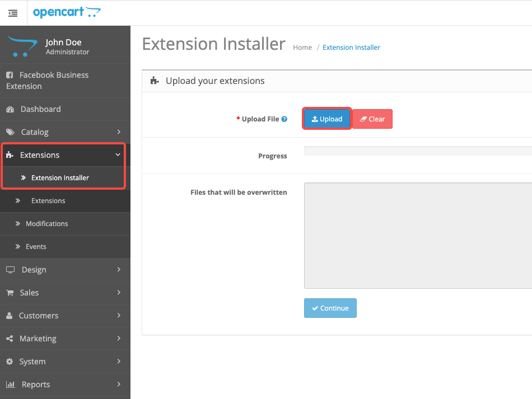Viewport: 532px width, 399px height.
Task: Click the blue Upload button
Action: pyautogui.click(x=326, y=119)
